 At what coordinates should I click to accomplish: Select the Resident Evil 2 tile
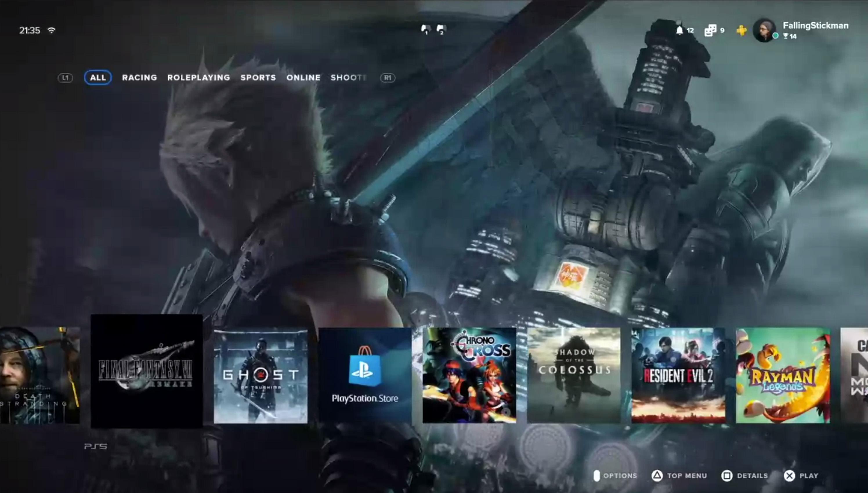click(x=678, y=375)
